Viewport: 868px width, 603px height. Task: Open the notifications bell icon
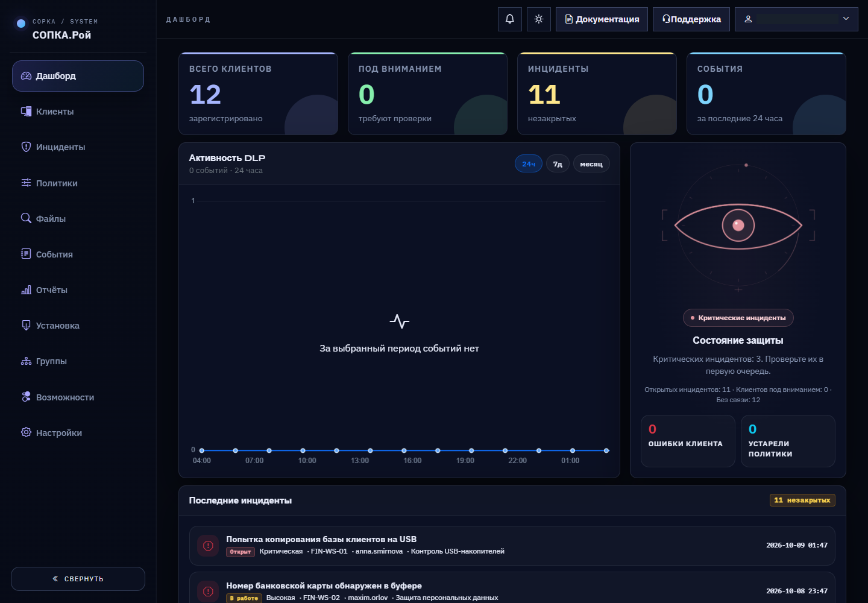[510, 19]
